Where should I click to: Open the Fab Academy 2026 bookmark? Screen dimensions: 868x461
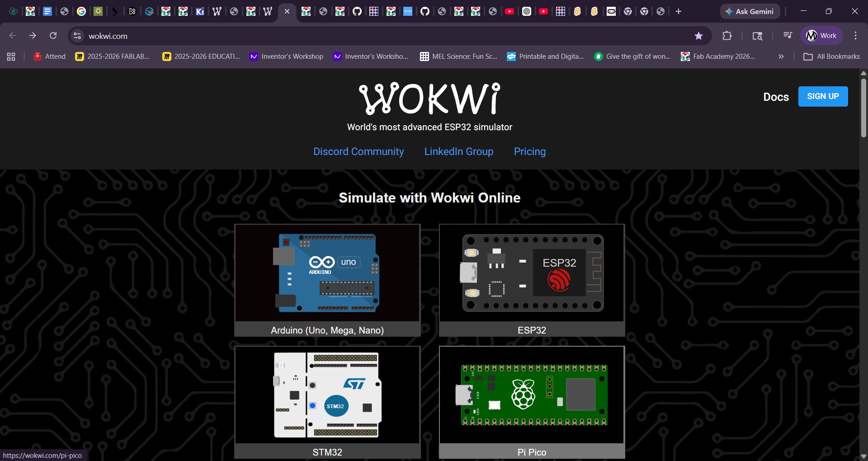tap(718, 56)
